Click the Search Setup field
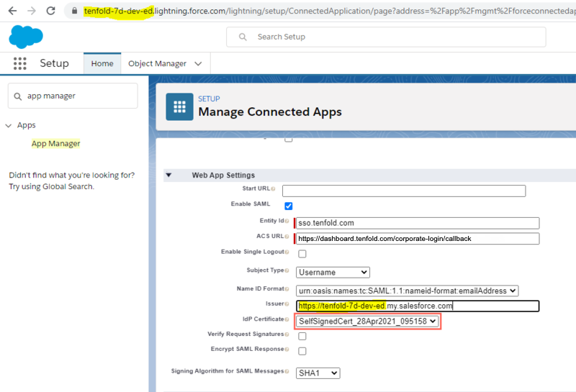Viewport: 576px width, 392px height. click(x=386, y=37)
